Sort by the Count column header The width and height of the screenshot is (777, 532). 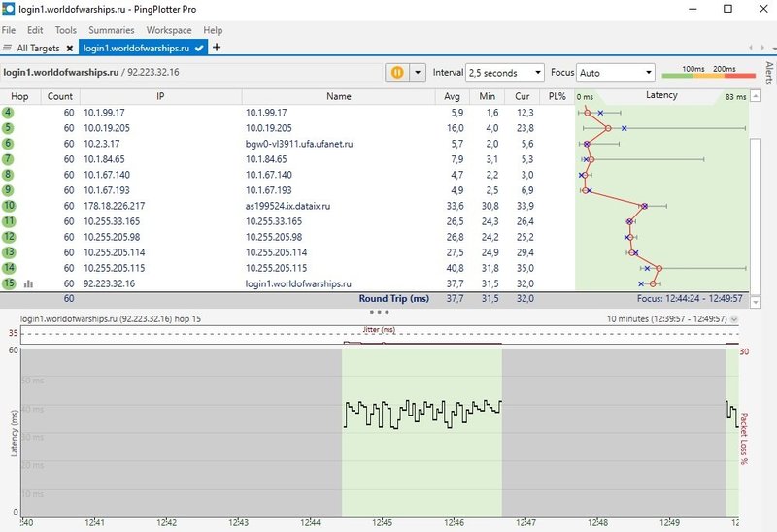click(60, 96)
